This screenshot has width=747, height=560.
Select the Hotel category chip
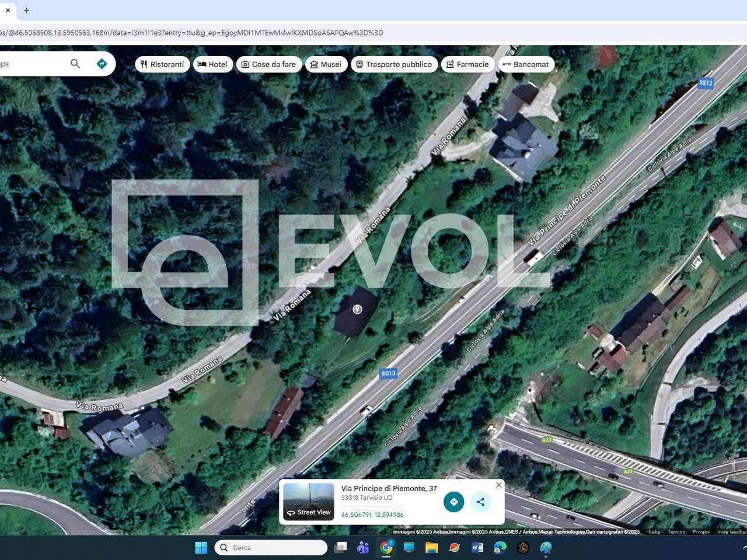tap(212, 64)
